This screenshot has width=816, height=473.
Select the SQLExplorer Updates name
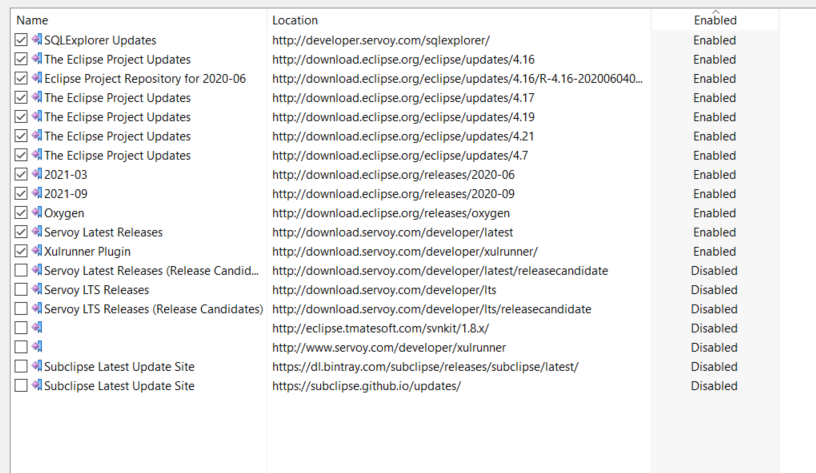[100, 40]
